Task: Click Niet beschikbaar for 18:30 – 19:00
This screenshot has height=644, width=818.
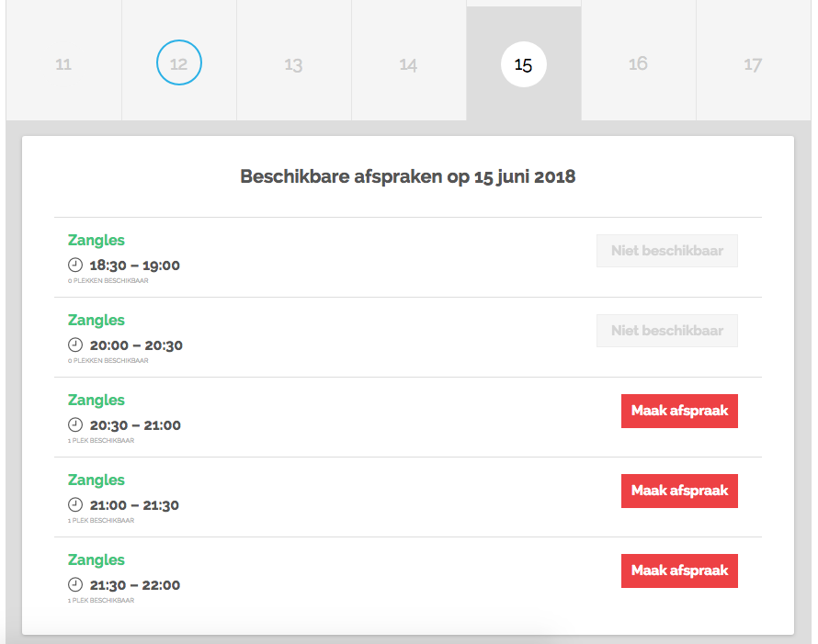Action: pyautogui.click(x=666, y=251)
